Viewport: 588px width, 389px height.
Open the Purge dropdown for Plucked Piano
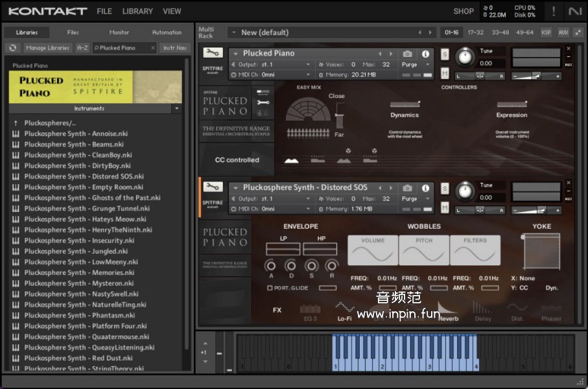416,65
